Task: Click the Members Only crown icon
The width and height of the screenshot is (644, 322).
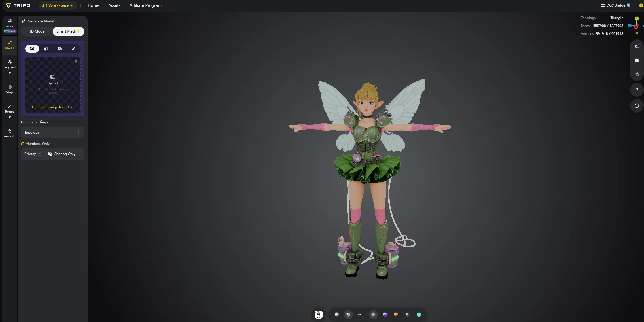Action: [23, 144]
